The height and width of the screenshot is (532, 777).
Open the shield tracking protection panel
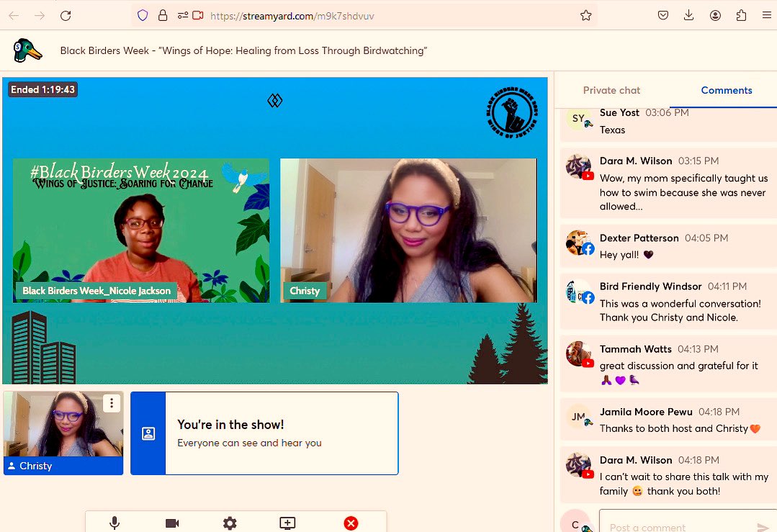tap(143, 15)
